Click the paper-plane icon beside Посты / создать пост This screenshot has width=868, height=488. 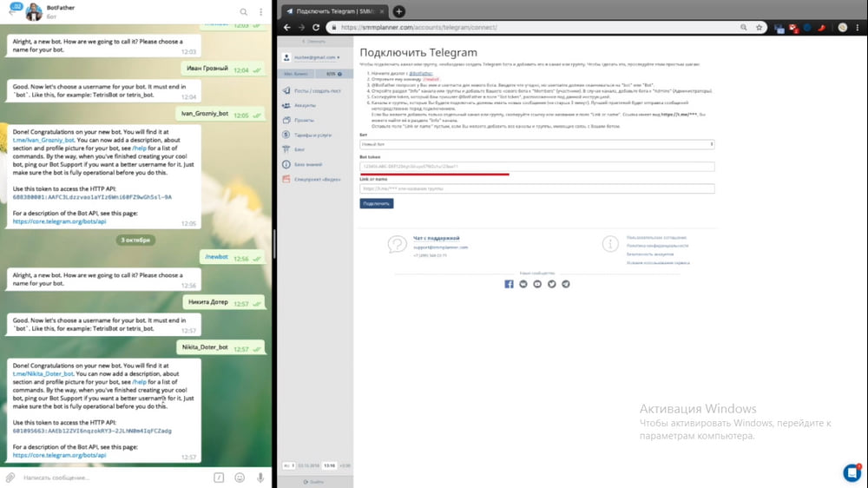click(x=286, y=90)
